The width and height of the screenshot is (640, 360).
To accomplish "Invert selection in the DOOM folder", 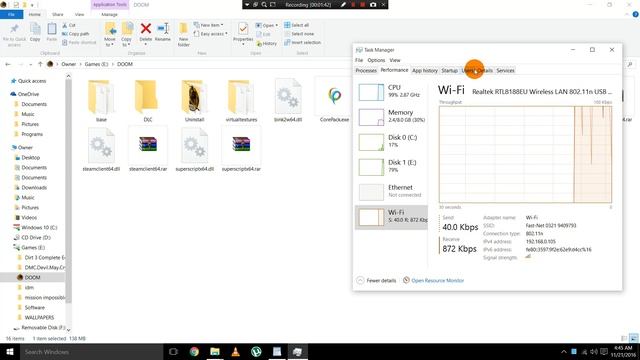I will pos(302,42).
